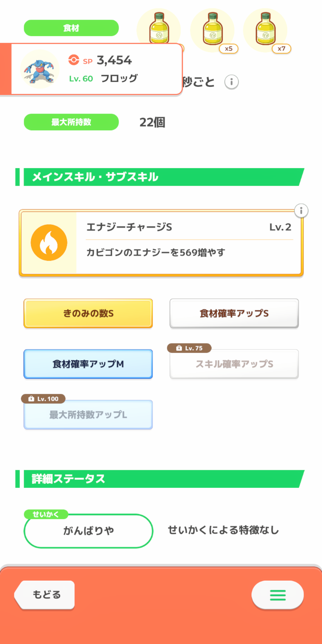Tap the oil bottle with x7 badge
The height and width of the screenshot is (644, 322).
265,29
